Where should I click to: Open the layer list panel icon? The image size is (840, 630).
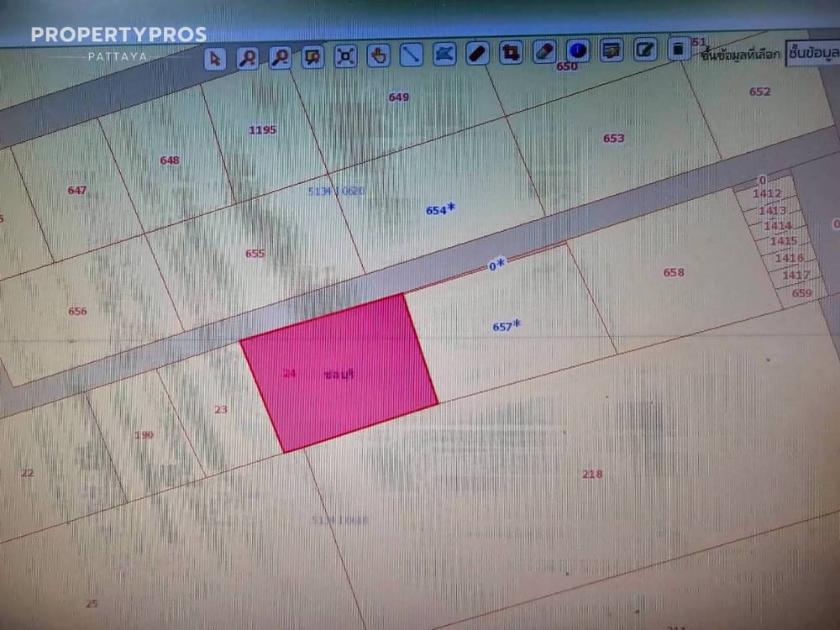(x=612, y=50)
